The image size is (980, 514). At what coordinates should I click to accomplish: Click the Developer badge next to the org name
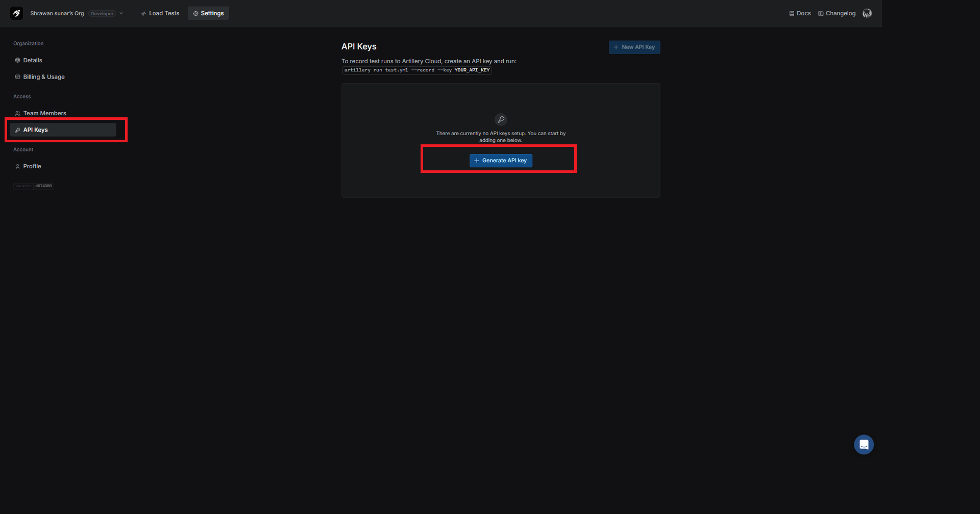102,14
